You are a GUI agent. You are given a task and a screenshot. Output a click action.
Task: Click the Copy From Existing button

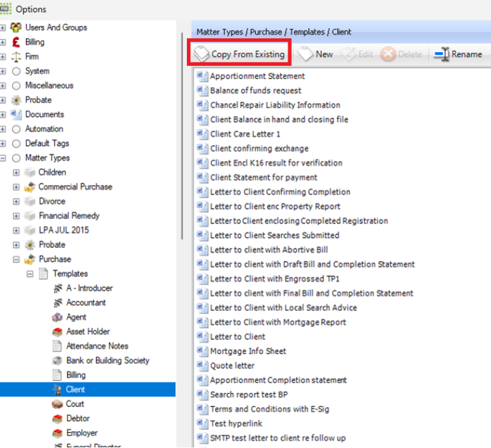[239, 54]
